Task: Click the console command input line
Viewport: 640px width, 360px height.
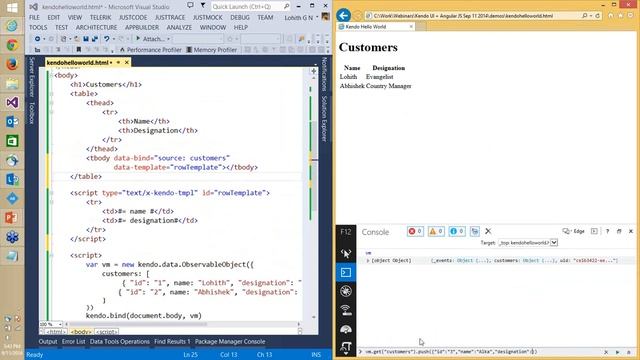Action: click(480, 351)
